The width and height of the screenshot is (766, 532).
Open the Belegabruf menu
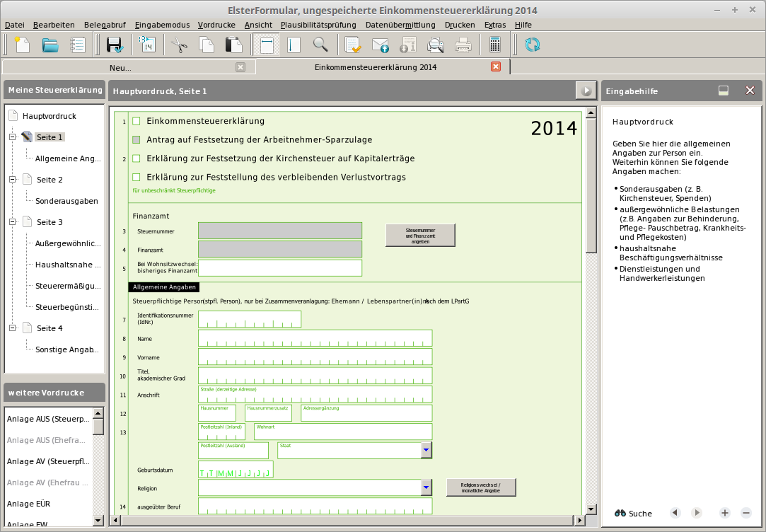105,25
